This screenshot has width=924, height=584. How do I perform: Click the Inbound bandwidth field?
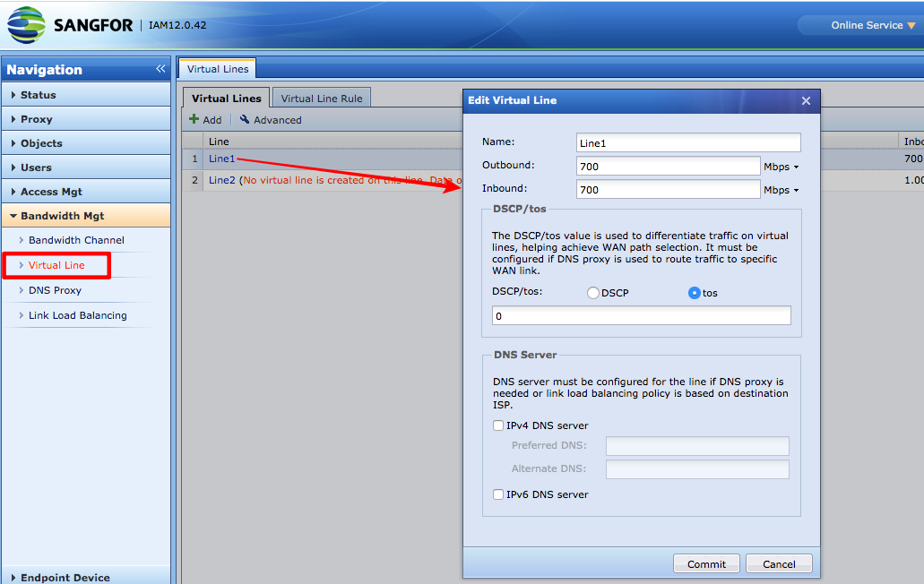click(669, 190)
